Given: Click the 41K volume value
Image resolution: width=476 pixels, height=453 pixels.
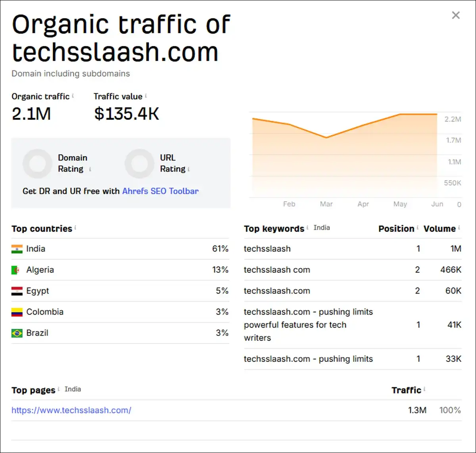Looking at the screenshot, I should 454,325.
